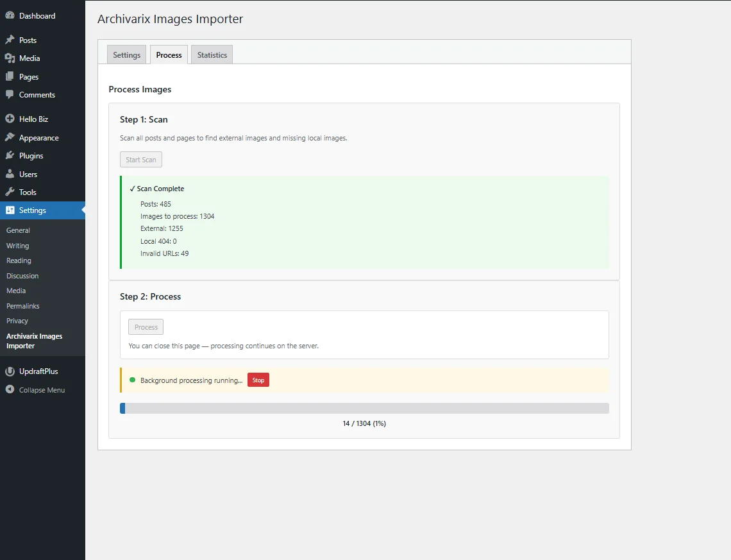Viewport: 731px width, 560px height.
Task: Click the UpdraftPlus logo icon
Action: pos(10,371)
